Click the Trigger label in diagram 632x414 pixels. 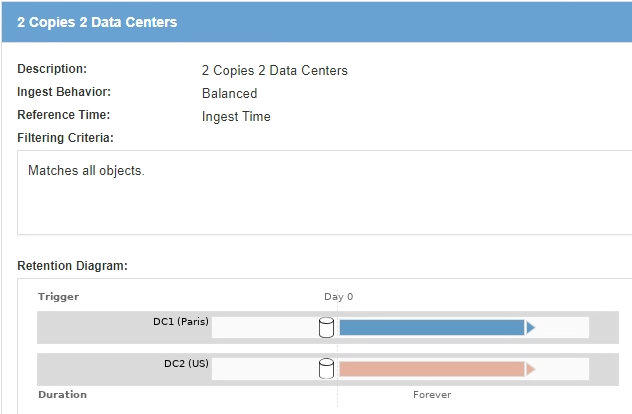pos(58,297)
